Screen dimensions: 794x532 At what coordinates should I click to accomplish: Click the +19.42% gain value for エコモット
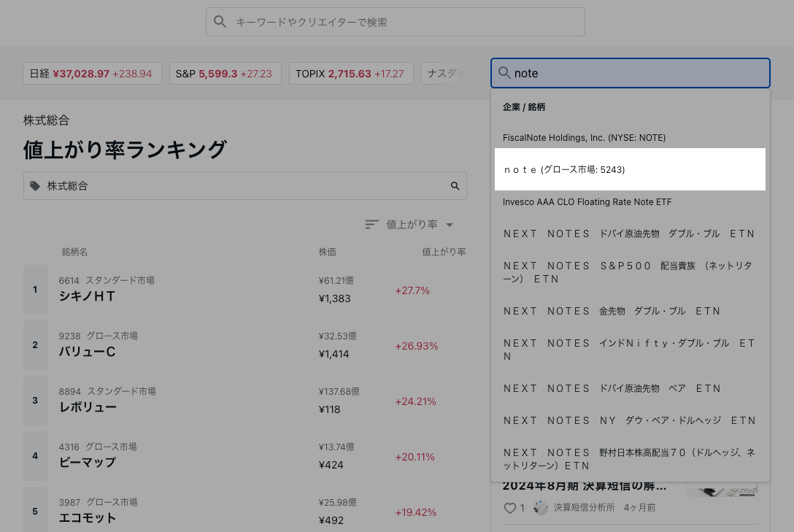click(415, 512)
